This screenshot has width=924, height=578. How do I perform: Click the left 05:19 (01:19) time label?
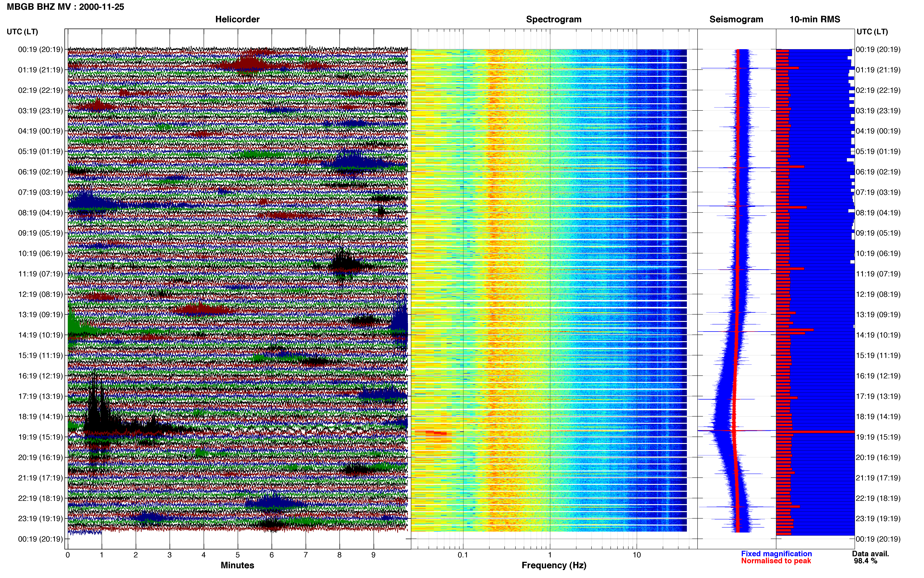pos(40,151)
